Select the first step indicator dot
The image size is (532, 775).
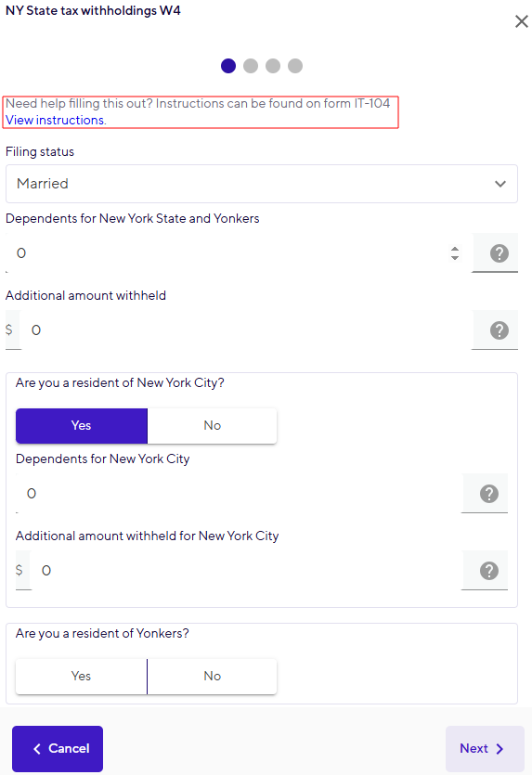click(228, 66)
